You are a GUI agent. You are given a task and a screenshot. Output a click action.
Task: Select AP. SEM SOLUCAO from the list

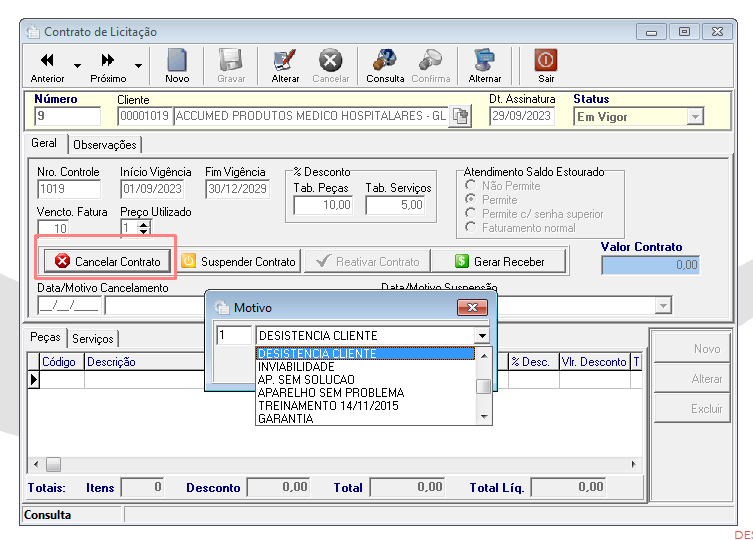tap(365, 380)
